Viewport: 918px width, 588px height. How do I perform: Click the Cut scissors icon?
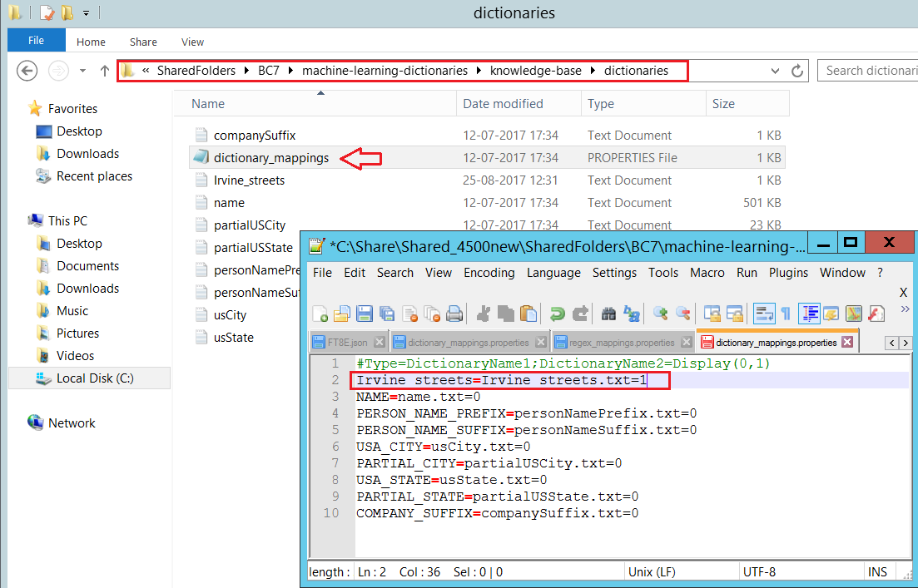483,314
